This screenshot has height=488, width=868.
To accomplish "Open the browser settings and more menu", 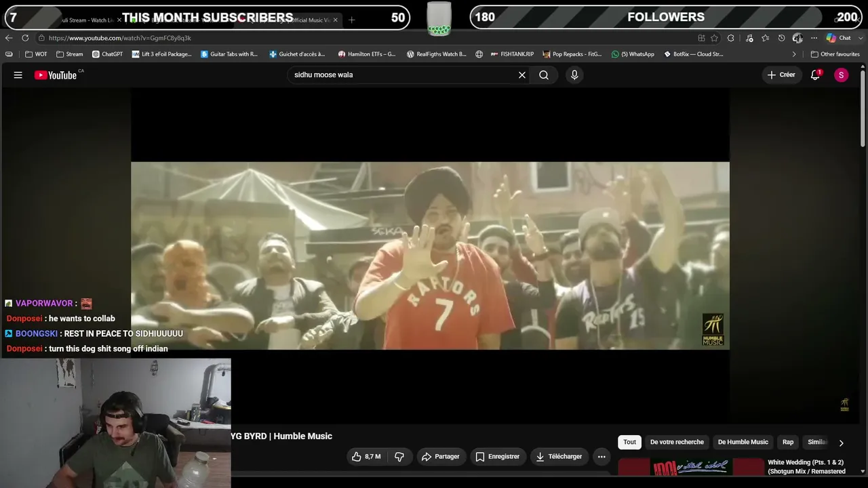I will pos(814,38).
